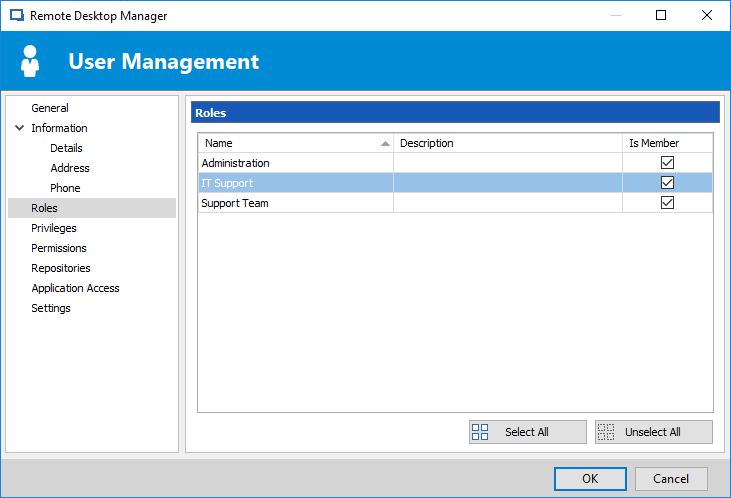Click the Cancel button
The height and width of the screenshot is (498, 731).
(x=671, y=479)
